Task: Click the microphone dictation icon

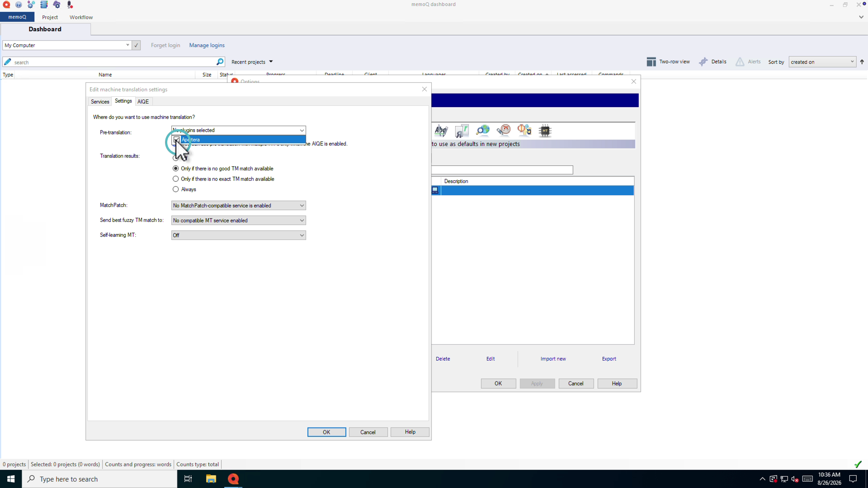Action: point(70,5)
